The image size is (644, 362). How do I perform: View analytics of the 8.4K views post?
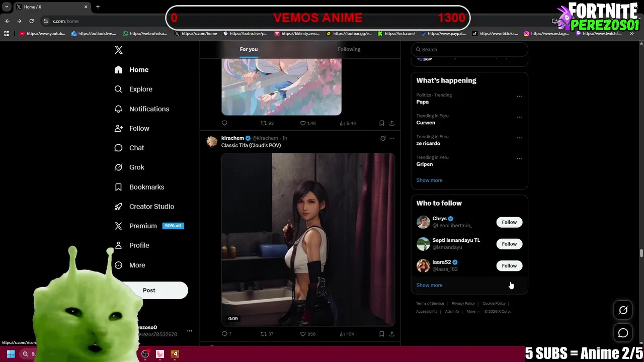point(348,123)
